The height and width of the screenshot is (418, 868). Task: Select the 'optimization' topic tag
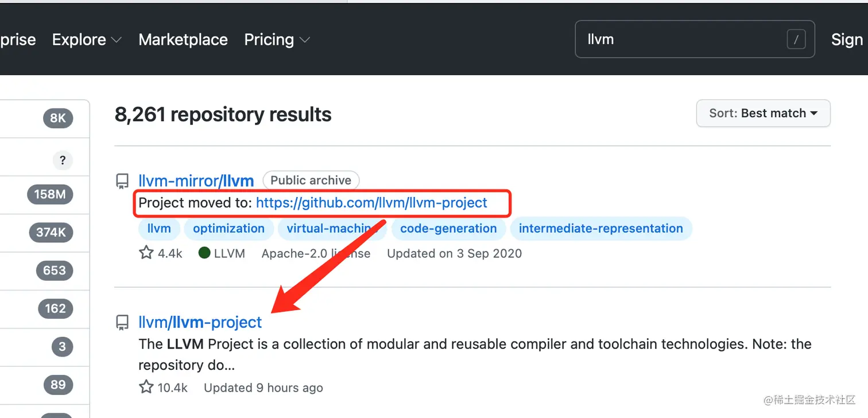tap(228, 229)
